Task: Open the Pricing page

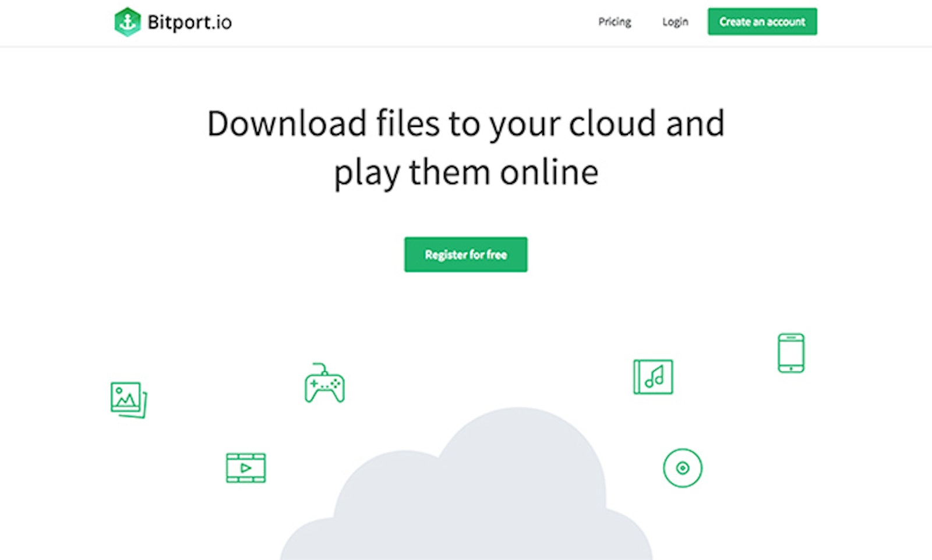Action: [614, 22]
